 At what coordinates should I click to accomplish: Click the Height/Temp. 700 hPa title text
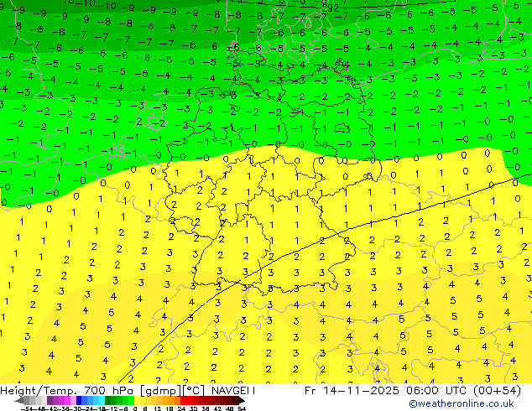click(69, 391)
